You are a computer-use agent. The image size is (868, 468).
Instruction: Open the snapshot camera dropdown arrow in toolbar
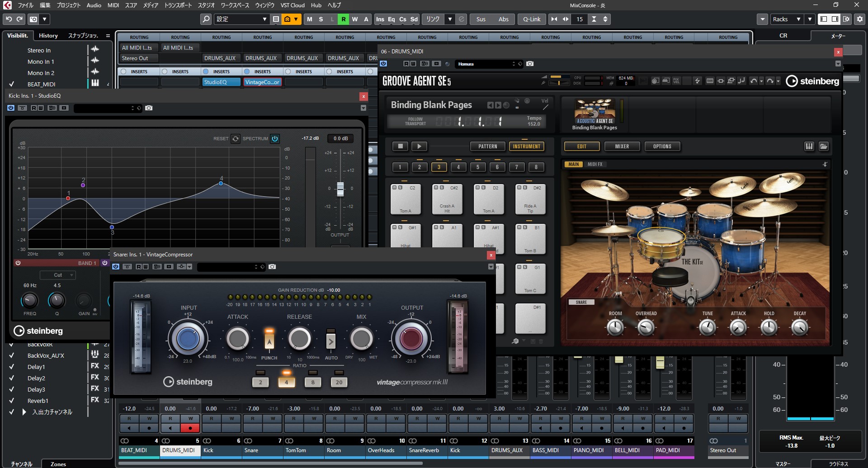click(44, 19)
